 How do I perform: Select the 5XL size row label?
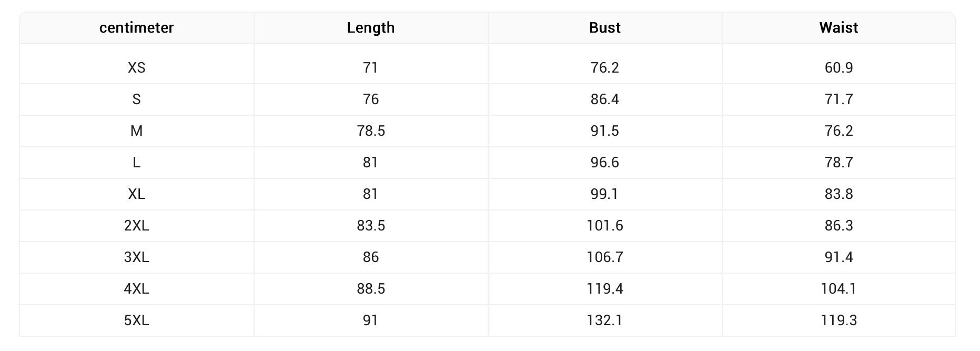click(x=136, y=320)
